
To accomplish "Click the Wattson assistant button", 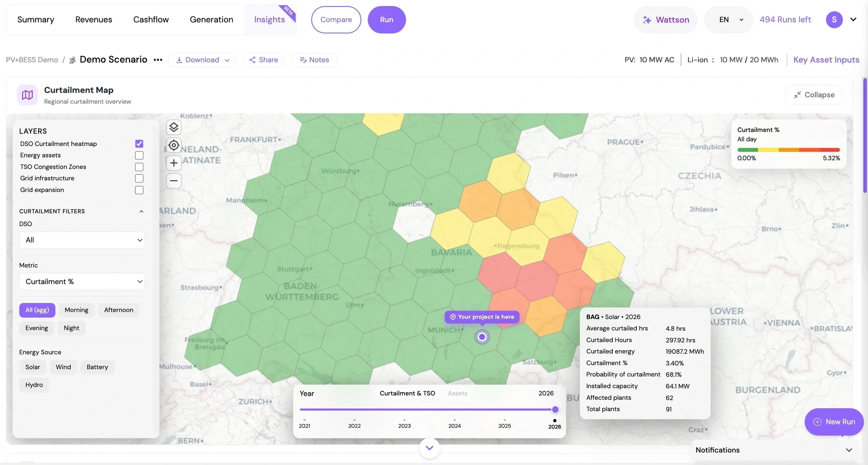I will click(666, 20).
